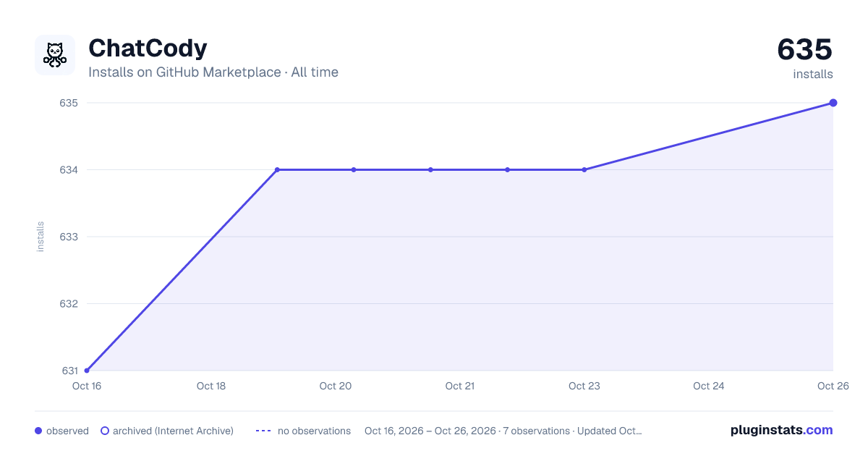Click the large 635 installs total
This screenshot has width=868, height=456.
(x=805, y=49)
